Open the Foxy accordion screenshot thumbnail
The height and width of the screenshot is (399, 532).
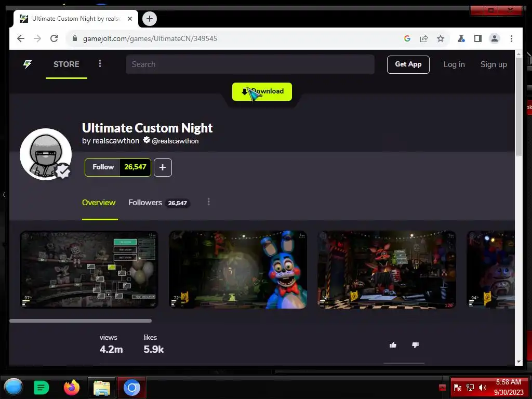pos(387,270)
